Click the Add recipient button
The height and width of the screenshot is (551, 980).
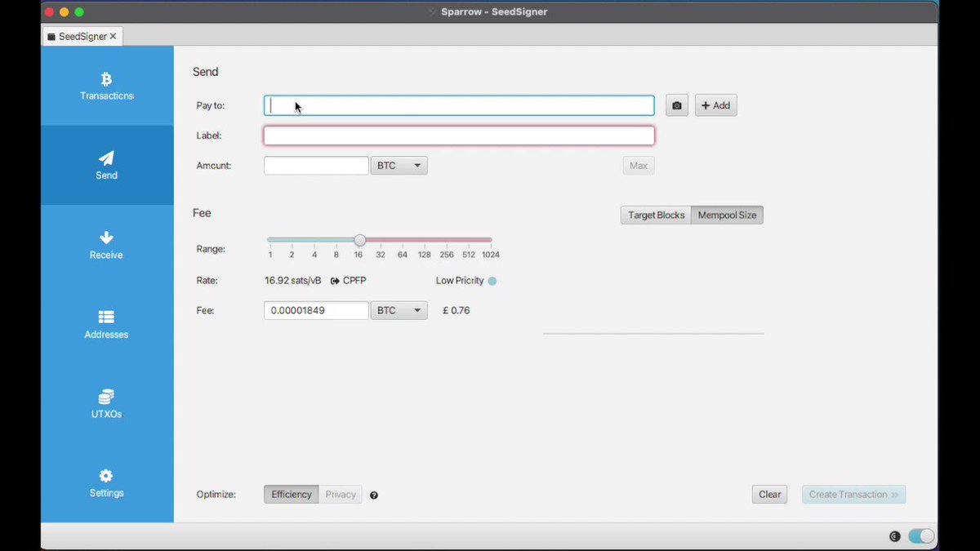click(x=716, y=105)
